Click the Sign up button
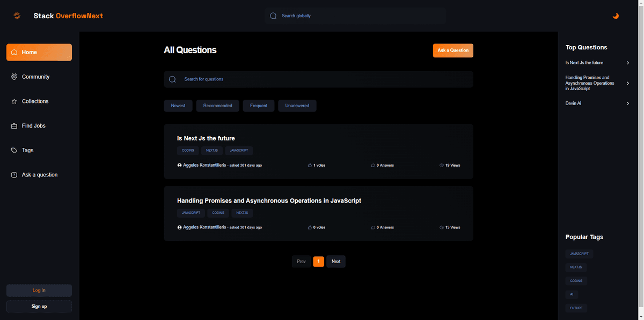Viewport: 644px width, 320px height. pyautogui.click(x=39, y=307)
